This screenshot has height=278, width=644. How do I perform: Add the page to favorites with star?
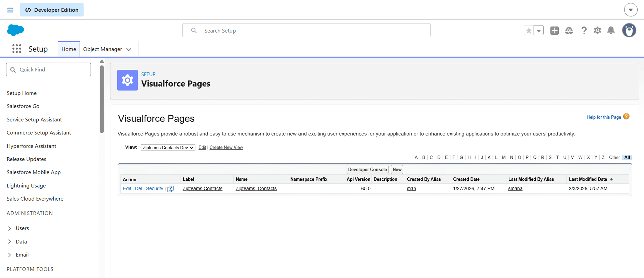pos(529,31)
